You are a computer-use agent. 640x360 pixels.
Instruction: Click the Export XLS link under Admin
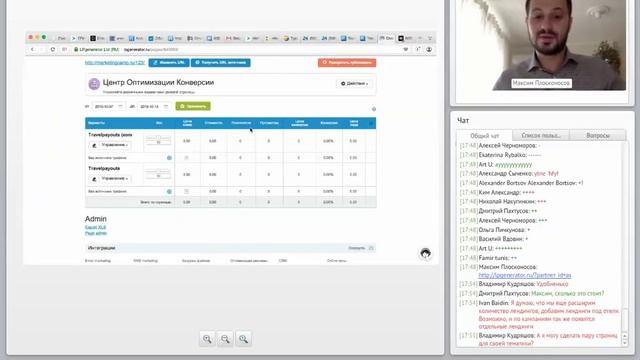point(96,227)
